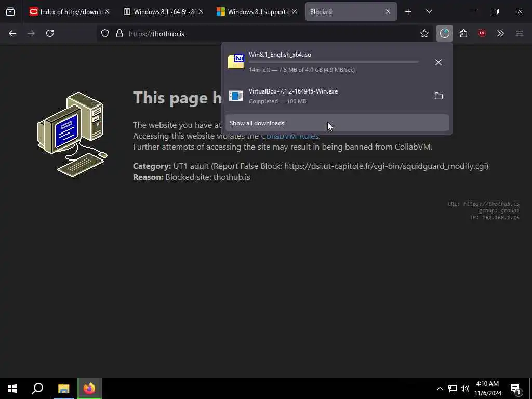Viewport: 532px width, 399px height.
Task: Open the CollabVM Rules link
Action: click(x=290, y=136)
